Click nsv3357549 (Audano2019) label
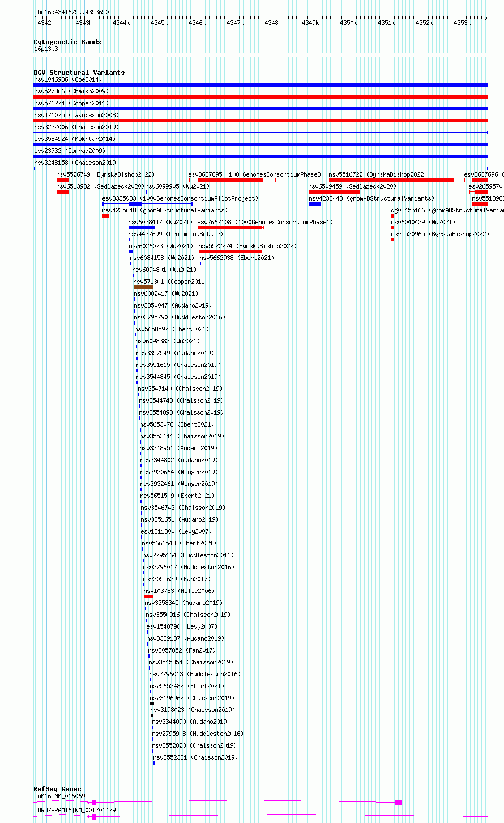The width and height of the screenshot is (504, 823). click(175, 353)
